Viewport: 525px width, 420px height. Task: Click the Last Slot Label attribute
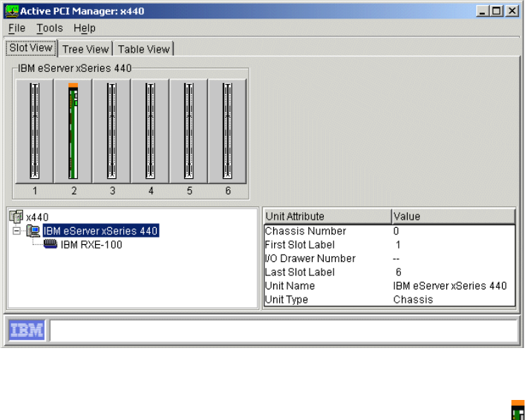pyautogui.click(x=300, y=272)
